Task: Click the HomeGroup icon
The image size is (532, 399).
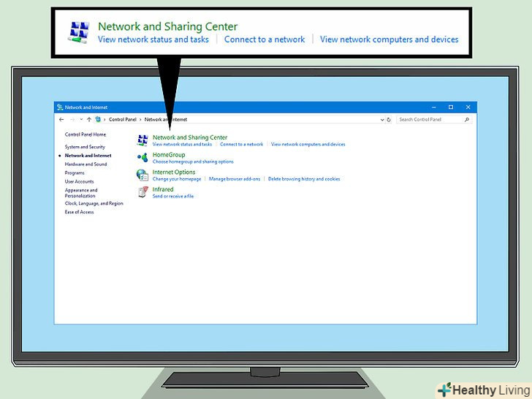Action: tap(142, 157)
